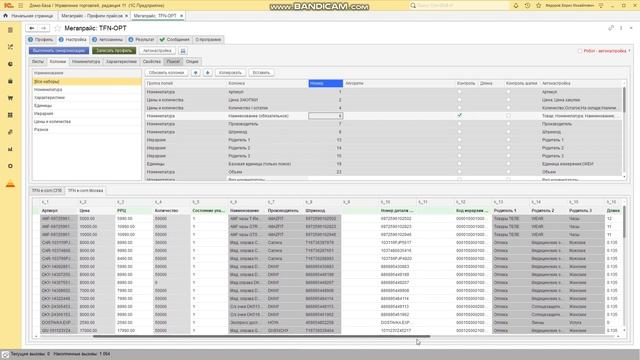Click Обновить колонки button
The height and width of the screenshot is (360, 640).
click(x=167, y=73)
